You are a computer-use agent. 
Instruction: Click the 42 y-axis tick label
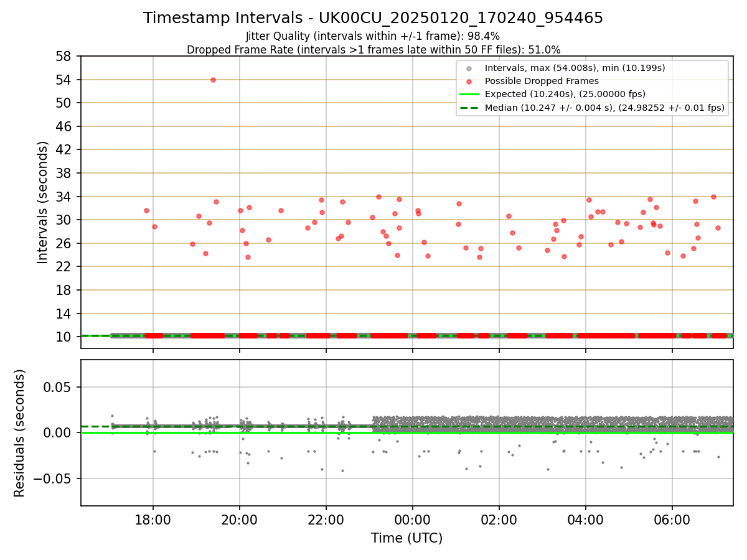click(x=65, y=149)
